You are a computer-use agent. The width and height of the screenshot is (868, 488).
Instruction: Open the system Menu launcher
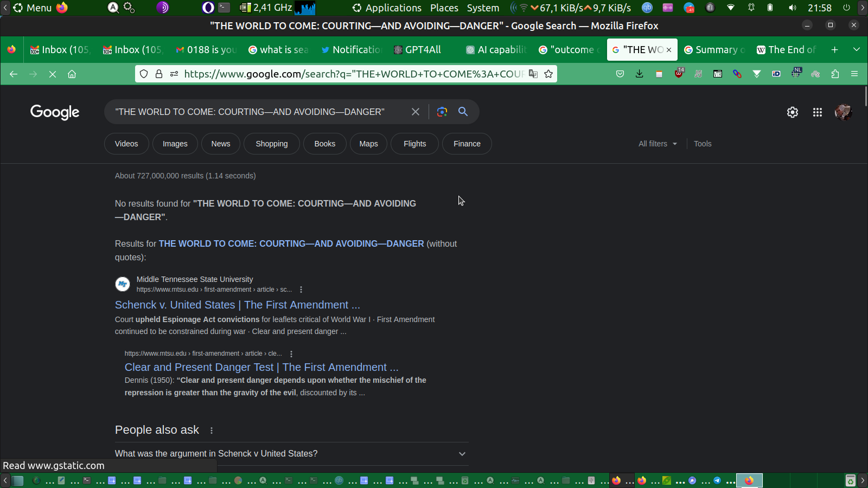[33, 8]
